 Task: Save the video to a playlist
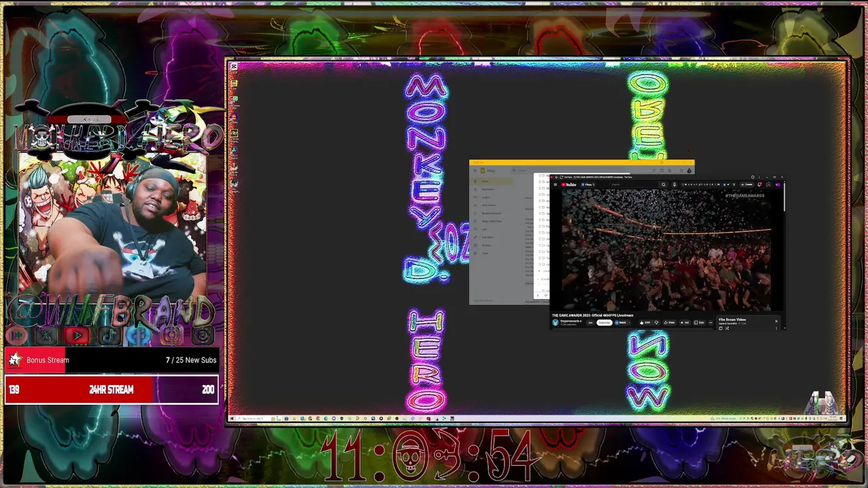click(698, 323)
